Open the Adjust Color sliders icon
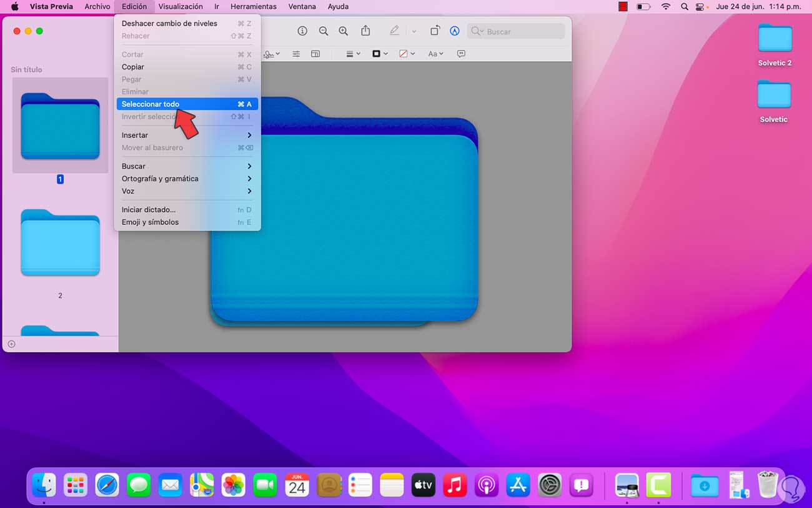Viewport: 812px width, 508px height. click(x=296, y=54)
